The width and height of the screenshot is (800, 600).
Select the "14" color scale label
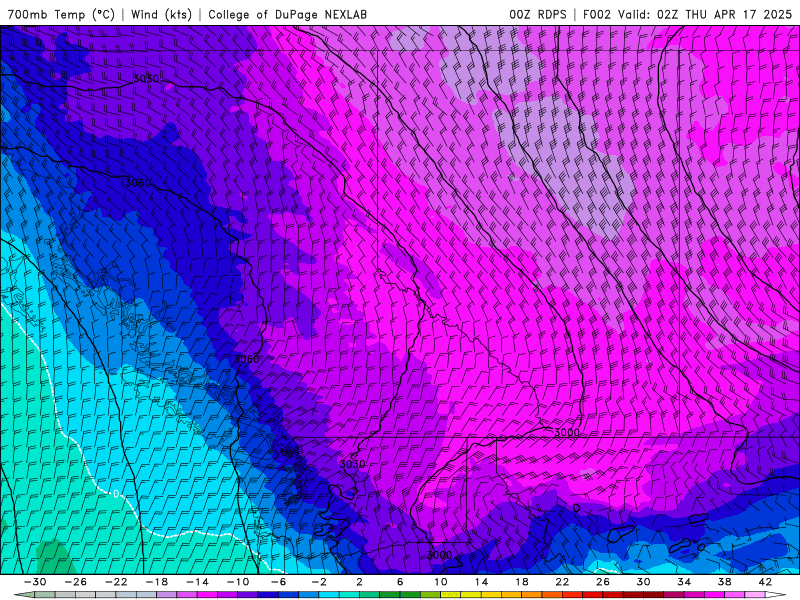481,582
